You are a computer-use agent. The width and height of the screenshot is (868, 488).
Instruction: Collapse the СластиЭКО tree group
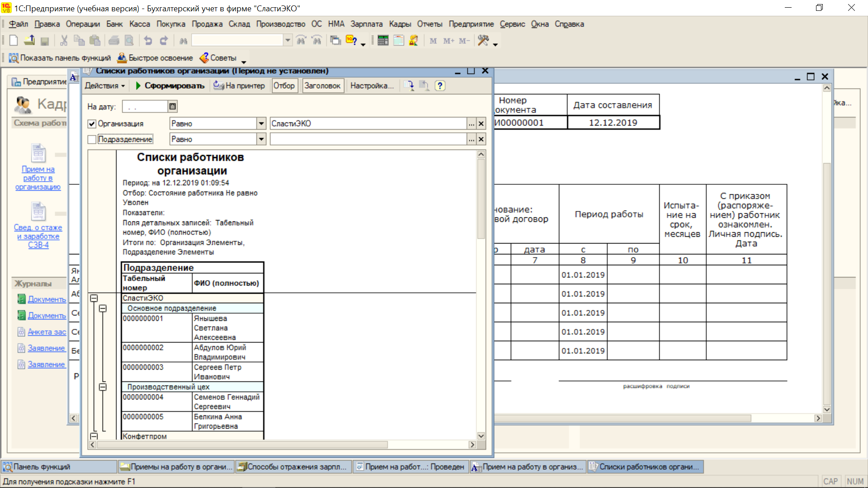[x=94, y=298]
